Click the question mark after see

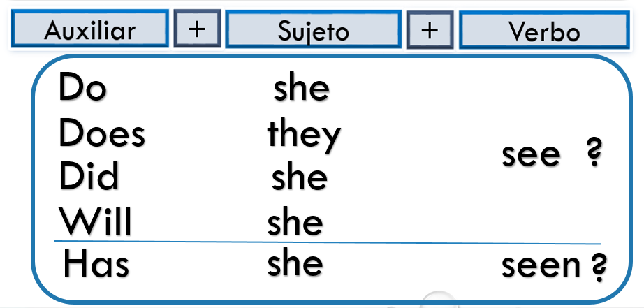tap(594, 151)
